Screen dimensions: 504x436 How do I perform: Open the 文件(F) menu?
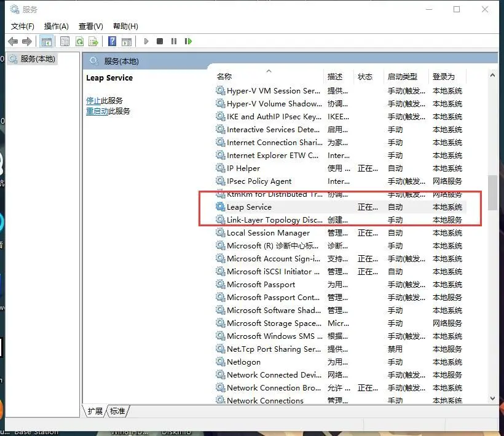tap(23, 26)
